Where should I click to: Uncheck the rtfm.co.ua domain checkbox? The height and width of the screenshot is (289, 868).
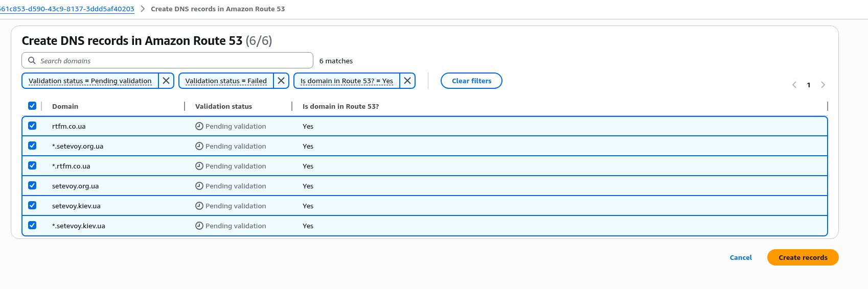coord(32,126)
